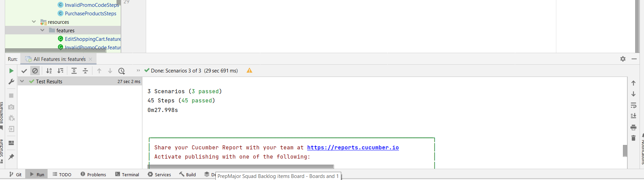644x180 pixels.
Task: Toggle Show Passed tests checkmark
Action: coord(24,71)
